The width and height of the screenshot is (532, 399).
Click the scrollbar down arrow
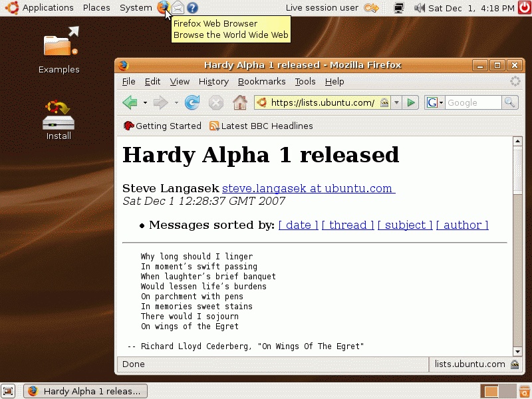point(517,352)
